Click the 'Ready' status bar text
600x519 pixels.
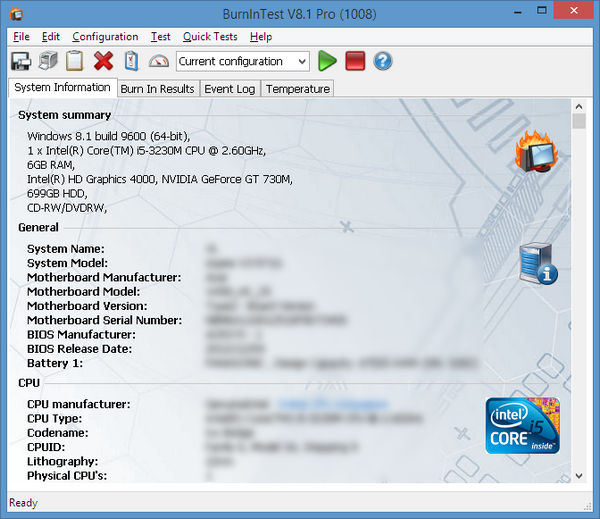[x=23, y=503]
